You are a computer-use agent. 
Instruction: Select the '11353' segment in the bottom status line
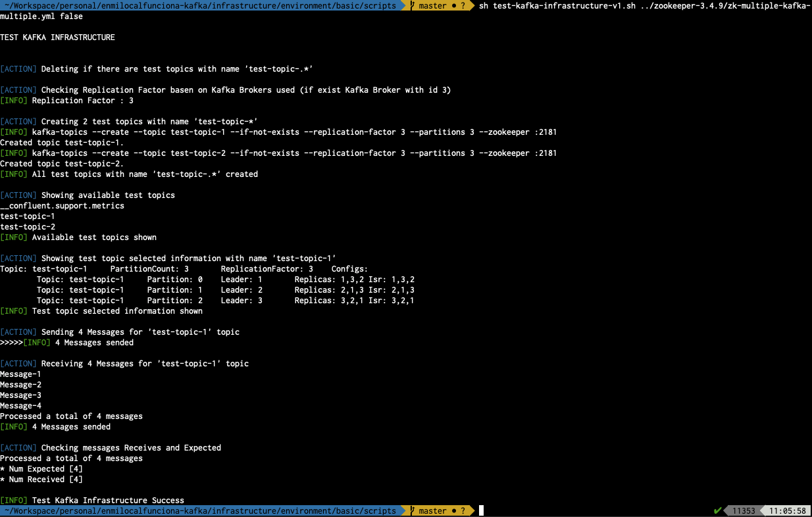744,511
